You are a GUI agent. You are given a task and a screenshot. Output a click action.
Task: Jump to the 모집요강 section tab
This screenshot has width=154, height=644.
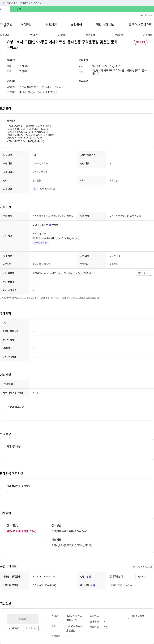pyautogui.click(x=5, y=35)
